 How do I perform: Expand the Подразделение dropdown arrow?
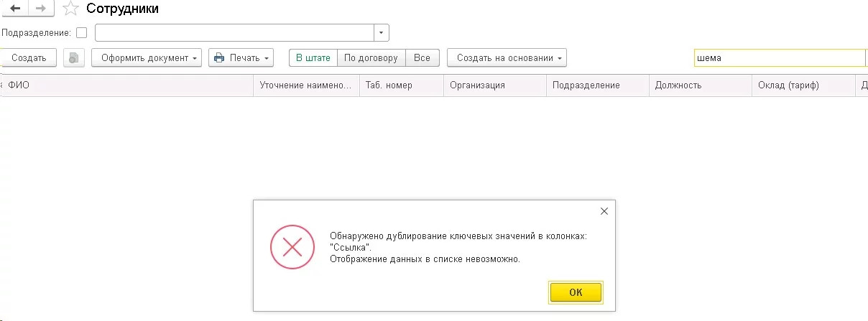[x=382, y=32]
